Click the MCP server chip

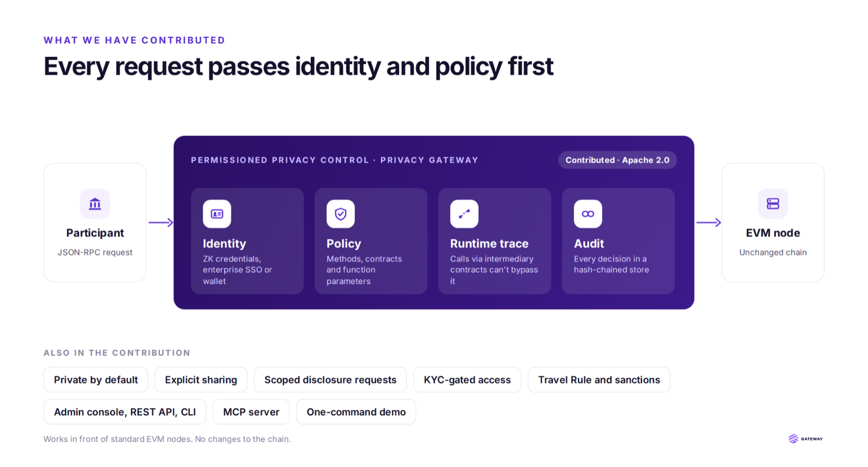[251, 412]
